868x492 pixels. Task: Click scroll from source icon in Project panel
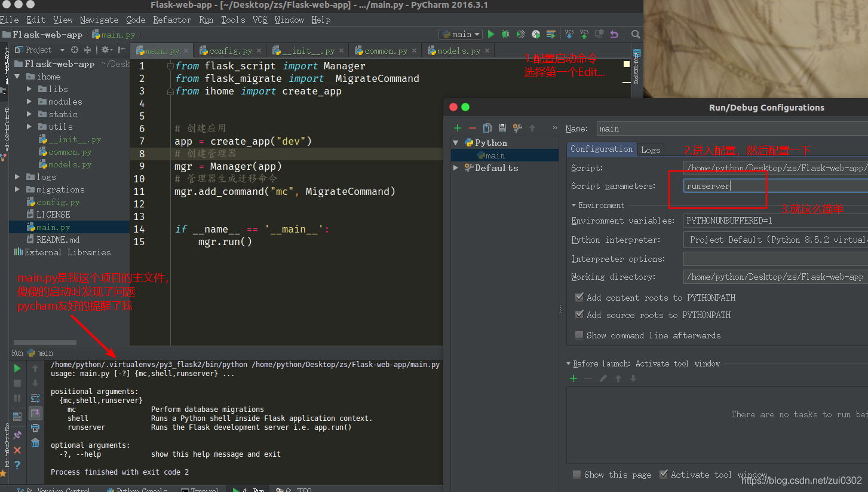click(75, 50)
